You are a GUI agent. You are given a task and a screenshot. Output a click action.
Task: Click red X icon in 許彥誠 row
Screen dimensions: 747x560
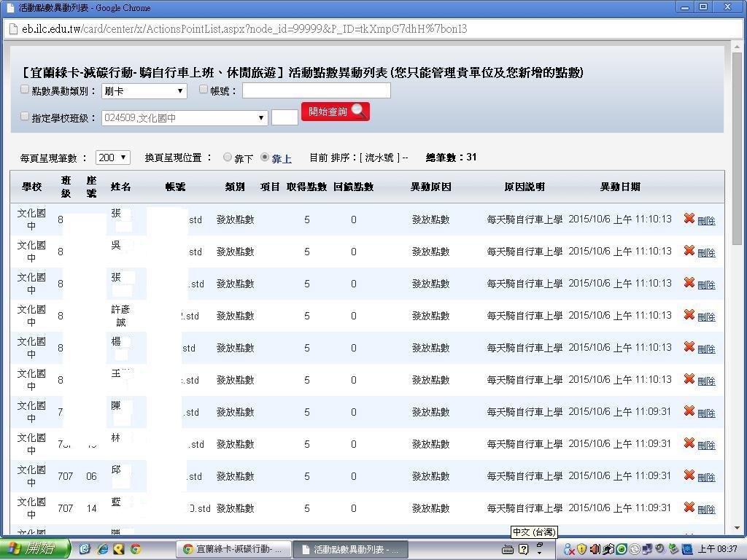coord(689,315)
